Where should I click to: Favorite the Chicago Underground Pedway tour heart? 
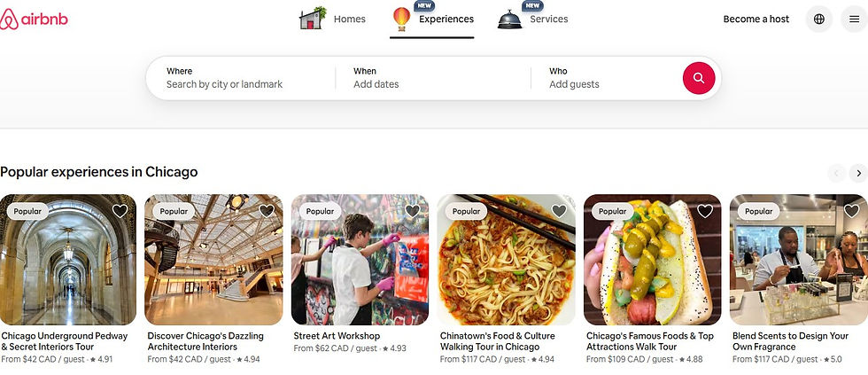point(120,211)
